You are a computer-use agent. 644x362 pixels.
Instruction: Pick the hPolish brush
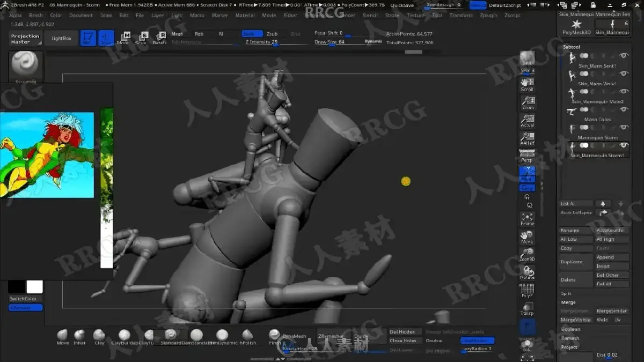[247, 337]
